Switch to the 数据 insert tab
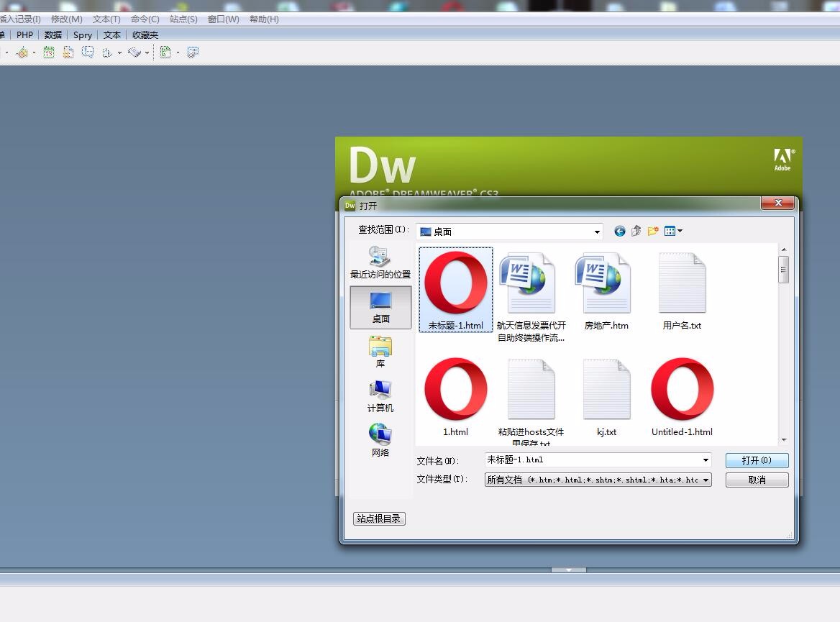 click(x=53, y=35)
